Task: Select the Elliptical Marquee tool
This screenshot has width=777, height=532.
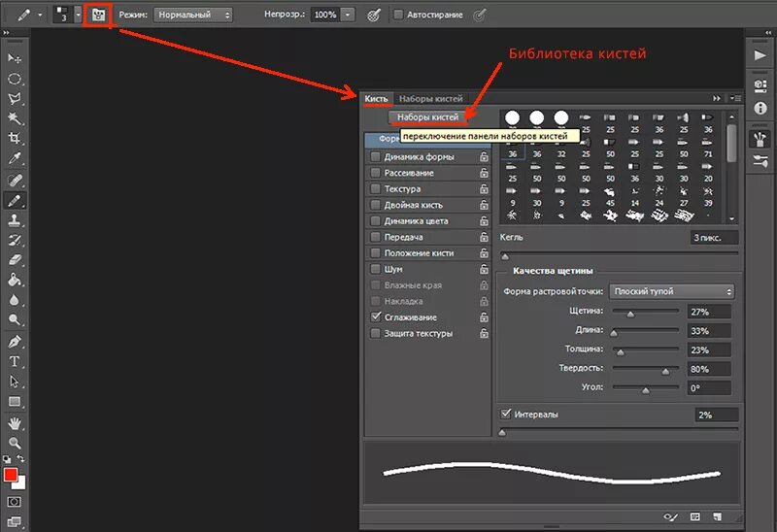Action: point(15,79)
